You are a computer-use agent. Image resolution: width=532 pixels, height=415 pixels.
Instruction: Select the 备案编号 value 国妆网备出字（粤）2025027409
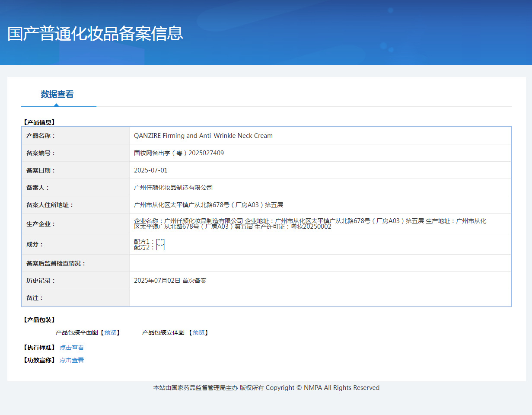tap(179, 153)
